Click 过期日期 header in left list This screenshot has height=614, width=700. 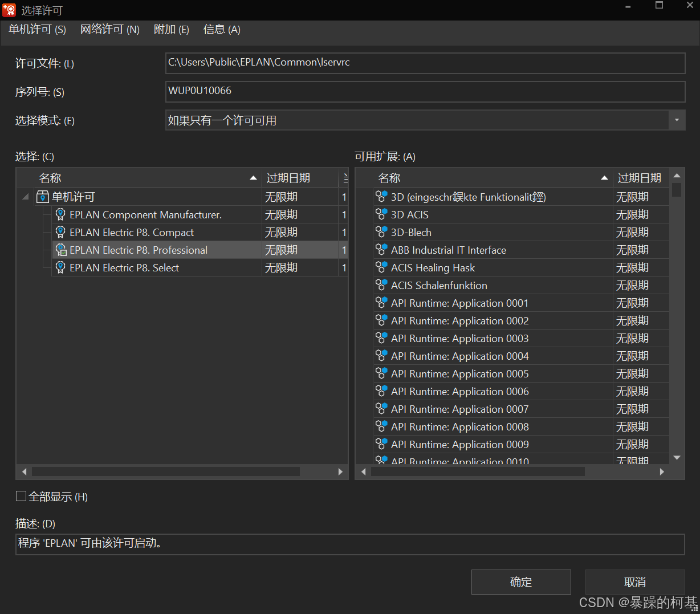point(300,178)
